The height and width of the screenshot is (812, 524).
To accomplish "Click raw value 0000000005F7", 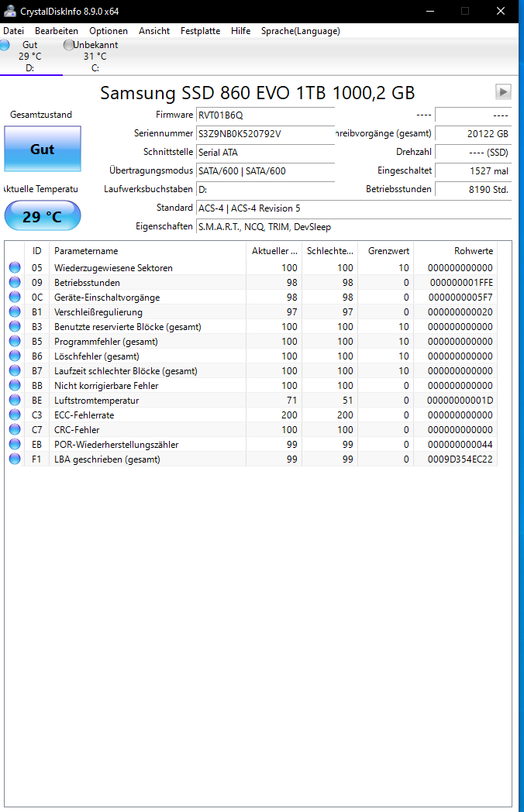I will coord(460,298).
